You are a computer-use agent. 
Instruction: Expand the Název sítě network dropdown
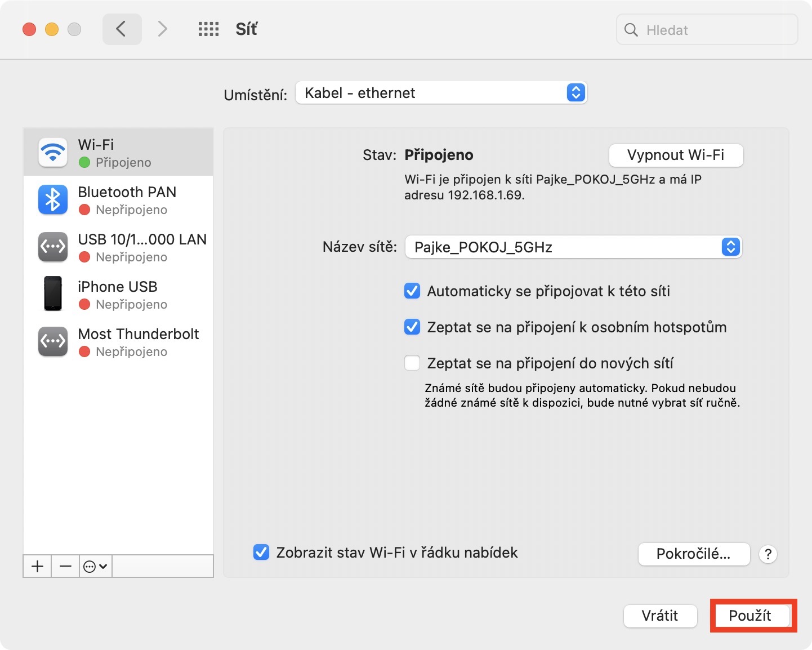pyautogui.click(x=573, y=247)
